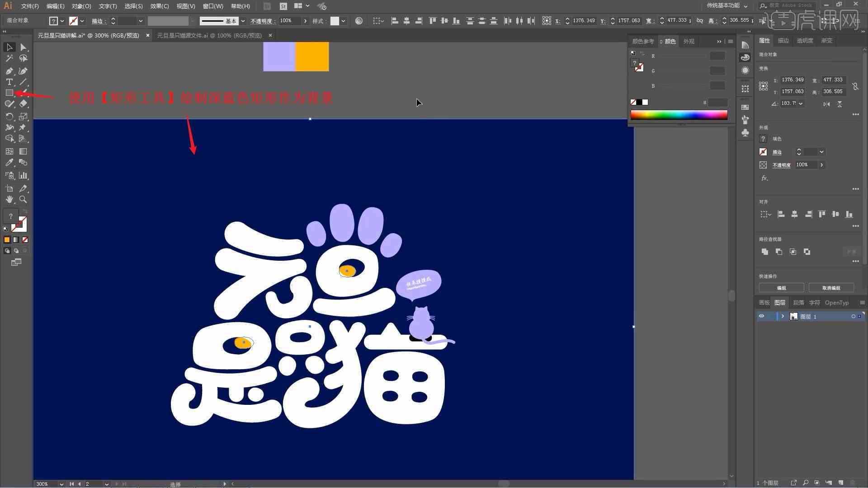Expand the 图层 1 layer tree
Viewport: 868px width, 488px height.
click(x=782, y=316)
